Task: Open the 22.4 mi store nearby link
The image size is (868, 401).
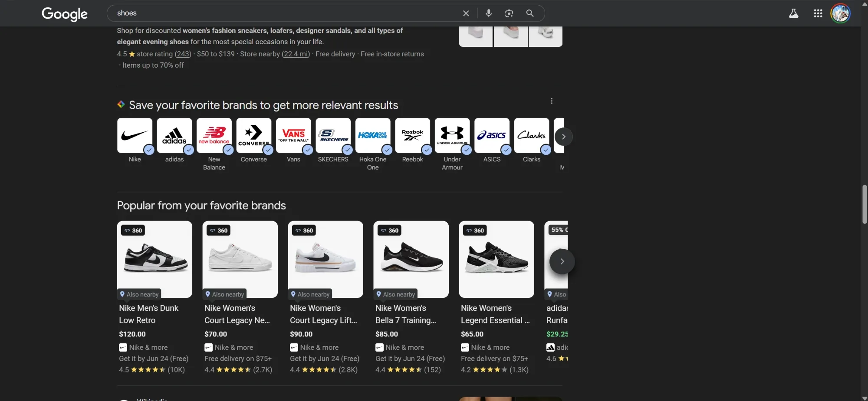Action: [296, 54]
